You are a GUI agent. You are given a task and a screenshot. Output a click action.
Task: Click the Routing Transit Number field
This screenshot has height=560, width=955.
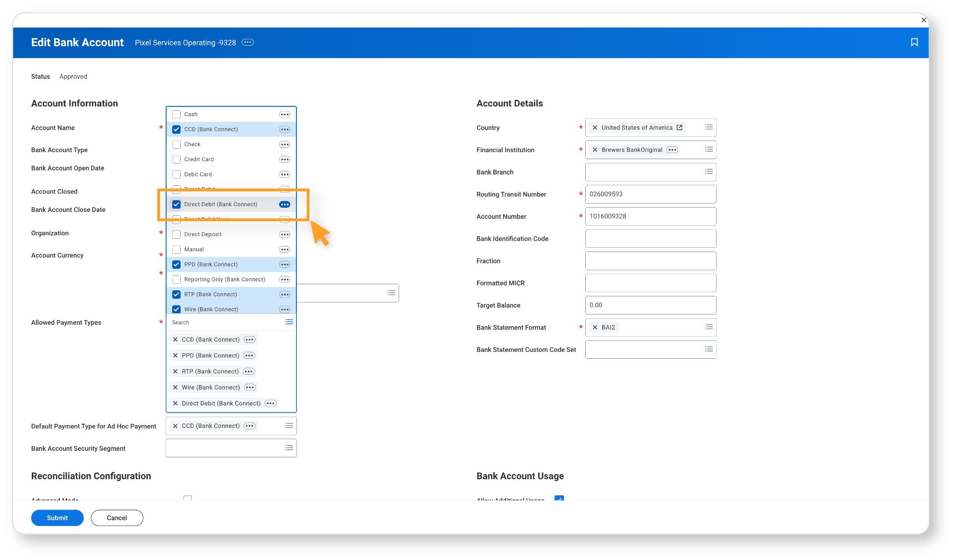coord(651,194)
